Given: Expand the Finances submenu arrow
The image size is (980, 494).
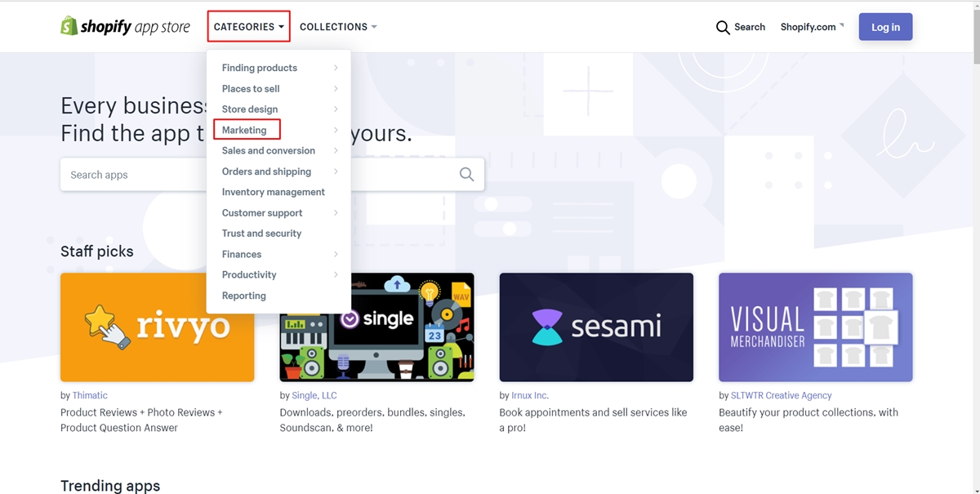Looking at the screenshot, I should pyautogui.click(x=336, y=254).
